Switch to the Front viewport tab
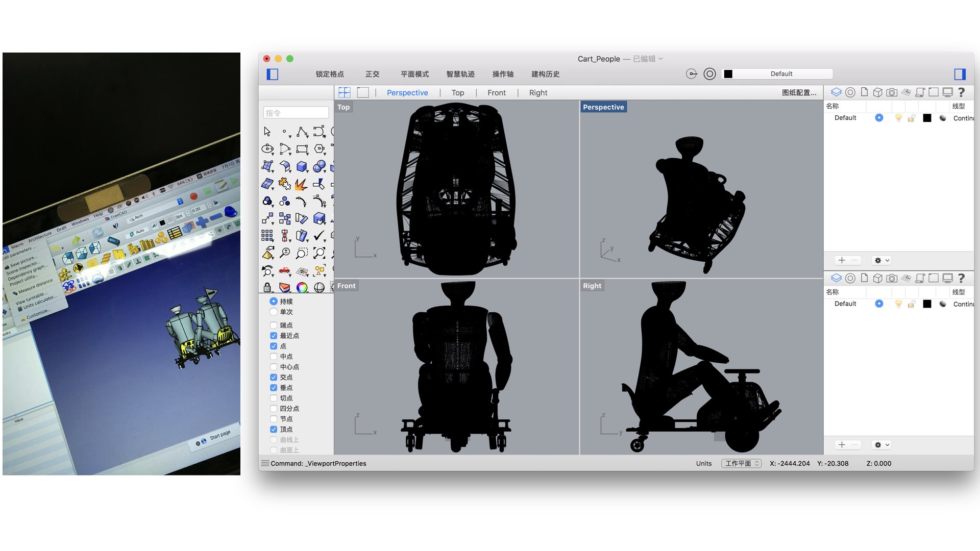This screenshot has height=551, width=980. pos(497,92)
